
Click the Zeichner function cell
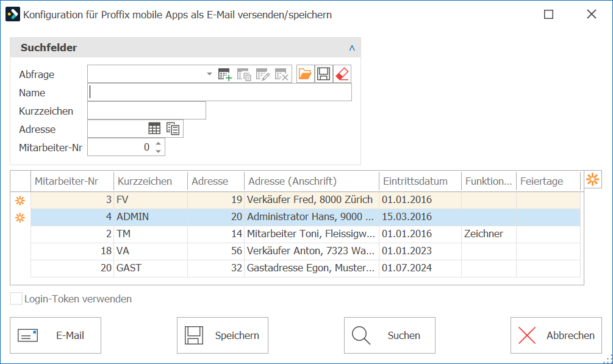pos(489,234)
